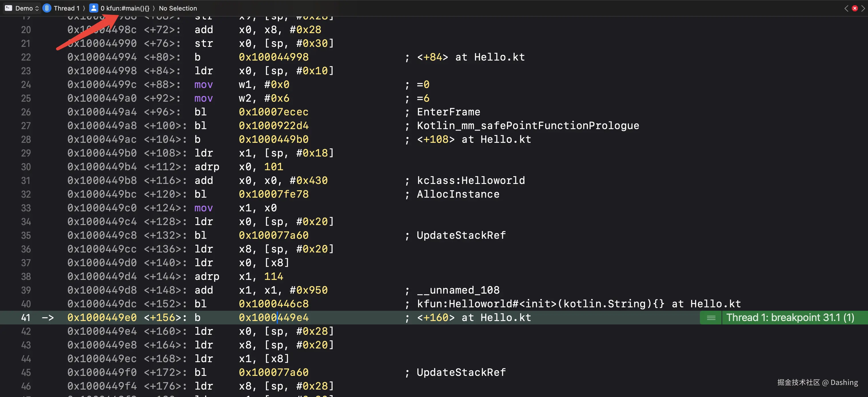The height and width of the screenshot is (397, 868).
Task: Click the Thread 1 blue thread icon
Action: [47, 8]
